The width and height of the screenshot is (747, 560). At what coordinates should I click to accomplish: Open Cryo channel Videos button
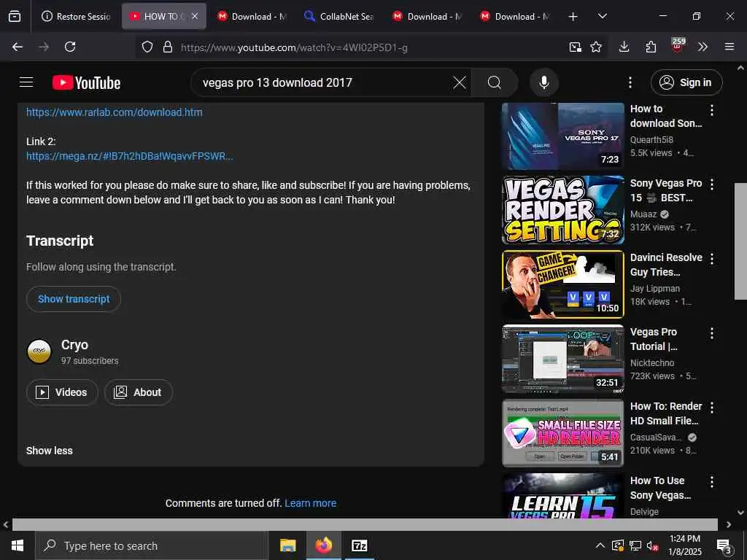click(x=63, y=392)
